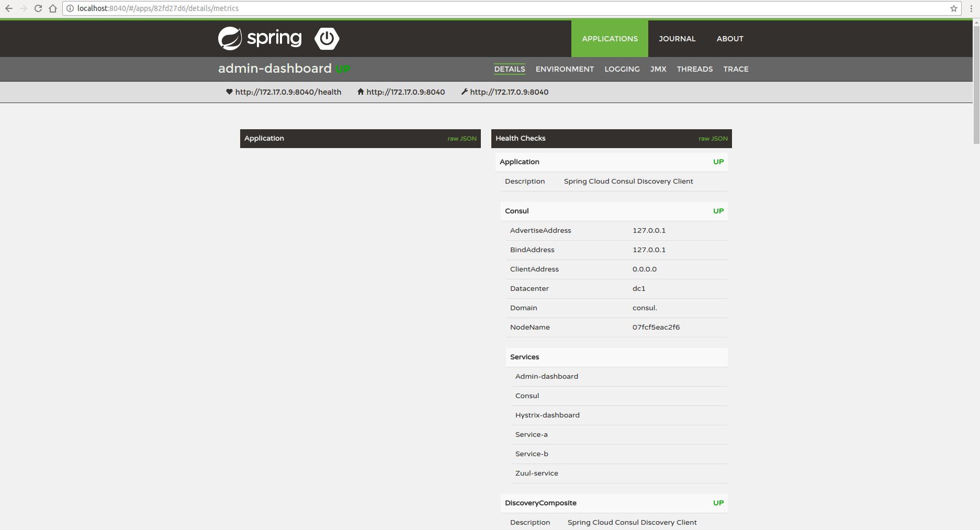Click the Application description value under Health Checks
This screenshot has width=980, height=530.
point(628,181)
